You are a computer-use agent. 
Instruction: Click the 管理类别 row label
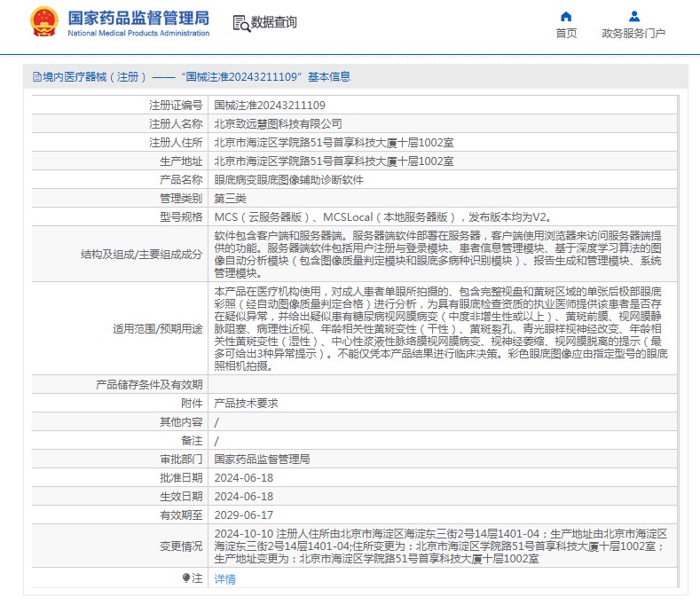[x=181, y=198]
